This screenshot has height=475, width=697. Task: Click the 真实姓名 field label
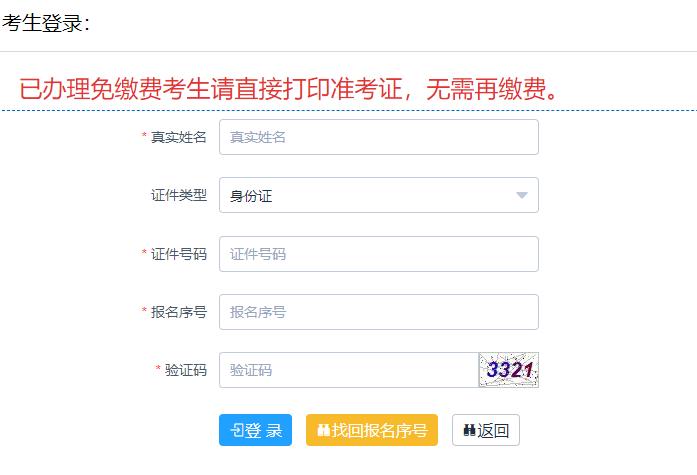179,137
